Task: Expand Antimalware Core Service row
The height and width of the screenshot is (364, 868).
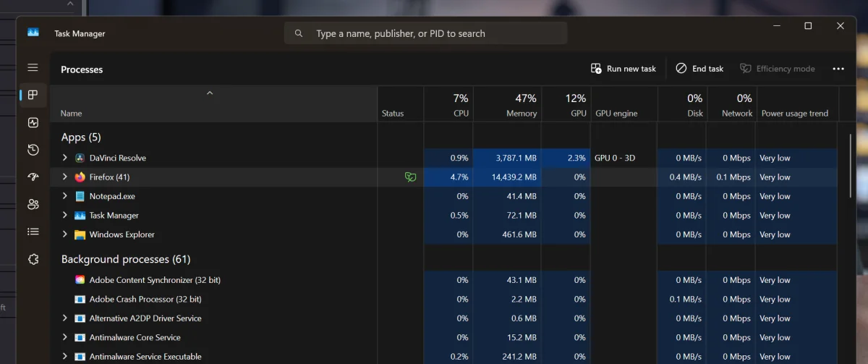Action: click(64, 337)
